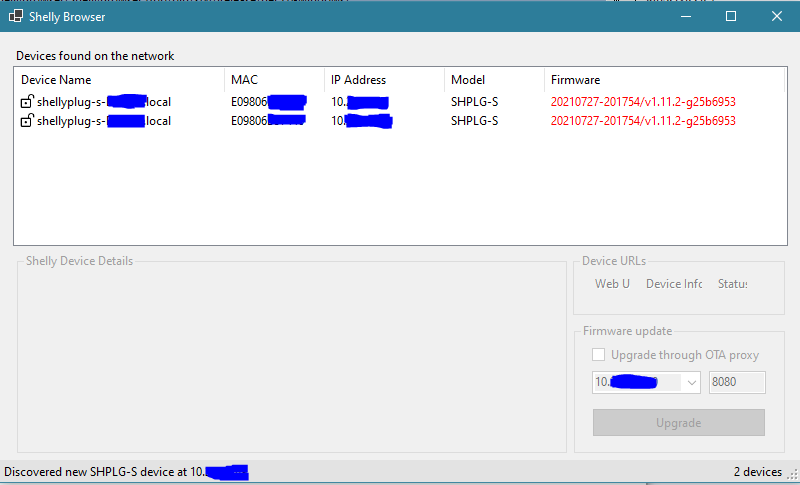
Task: Open the Device Info link
Action: click(x=674, y=284)
